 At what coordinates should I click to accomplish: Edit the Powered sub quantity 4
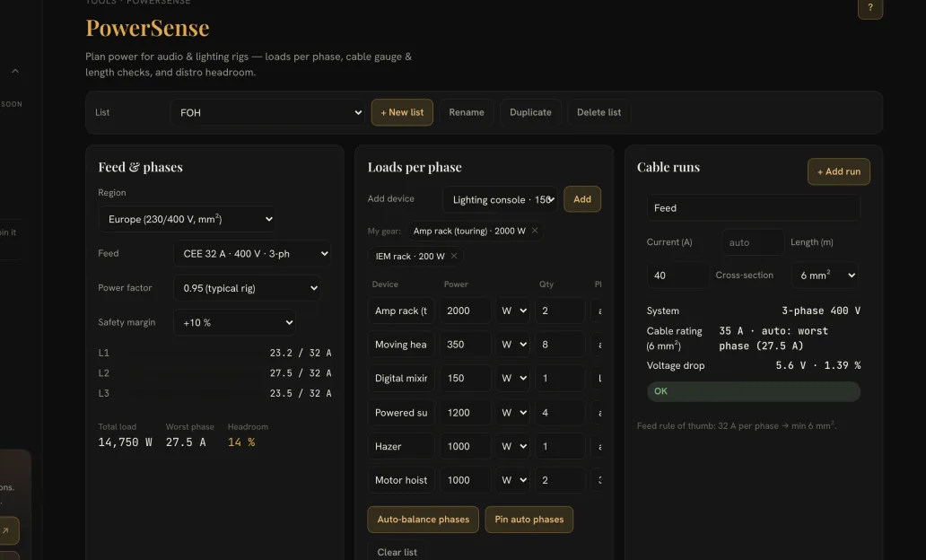pyautogui.click(x=560, y=412)
